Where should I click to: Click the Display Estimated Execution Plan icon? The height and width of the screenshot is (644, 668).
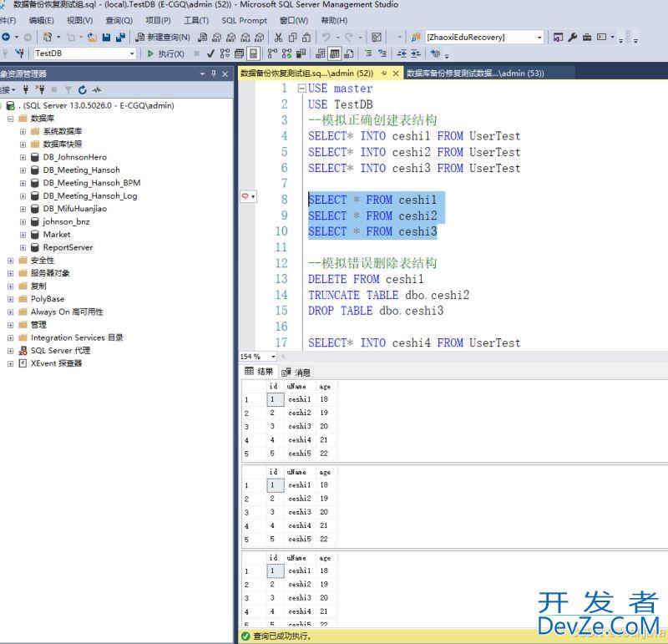coord(225,53)
